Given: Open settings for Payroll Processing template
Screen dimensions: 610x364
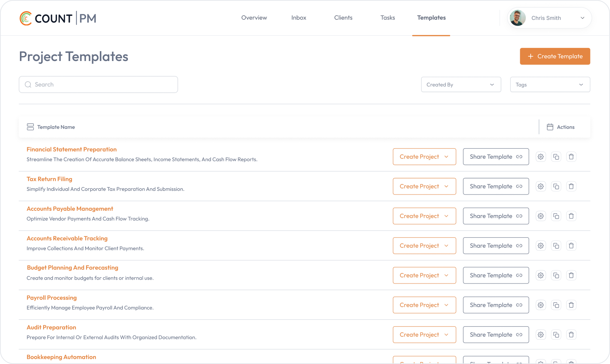Looking at the screenshot, I should pyautogui.click(x=540, y=305).
